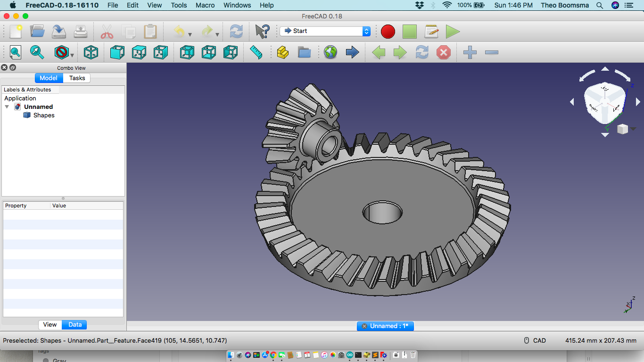This screenshot has width=644, height=362.
Task: Execute the current macro
Action: click(453, 32)
